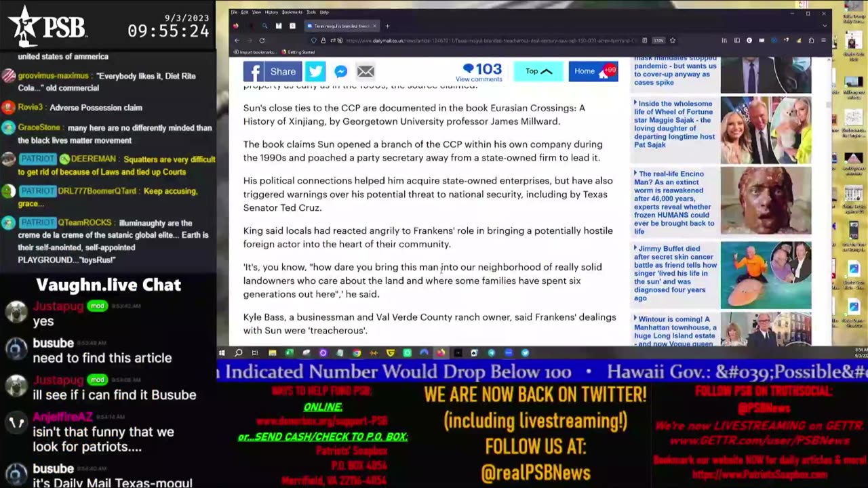Toggle the sidebar icon in Firefox toolbar
The image size is (868, 488).
click(x=736, y=41)
